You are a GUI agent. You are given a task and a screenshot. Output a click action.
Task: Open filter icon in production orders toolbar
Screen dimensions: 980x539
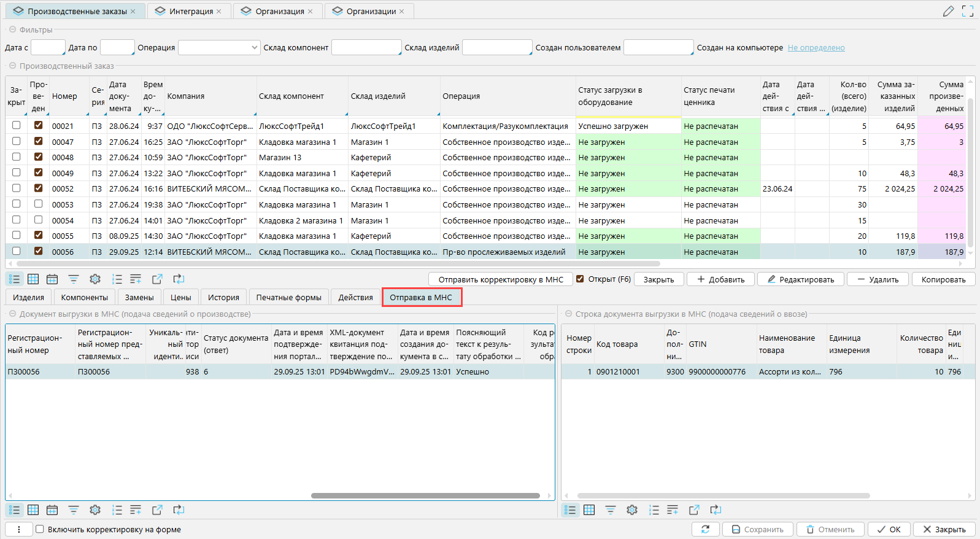74,279
